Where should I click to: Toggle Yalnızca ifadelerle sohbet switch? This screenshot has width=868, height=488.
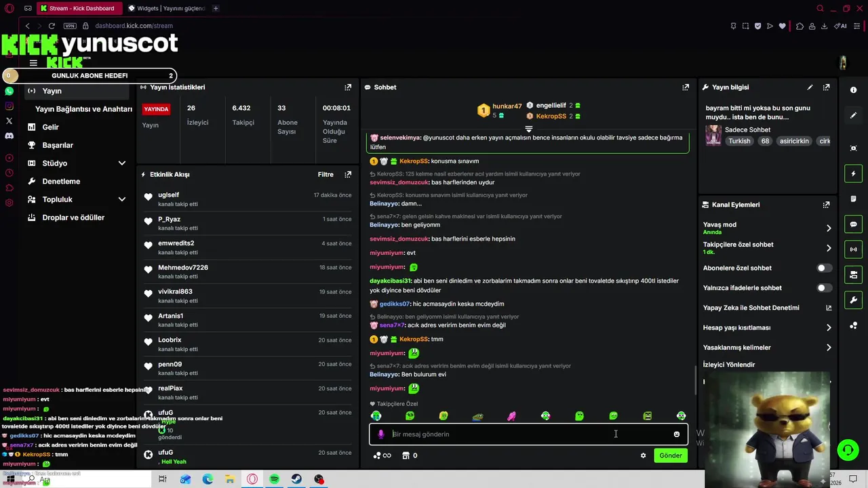(x=824, y=288)
